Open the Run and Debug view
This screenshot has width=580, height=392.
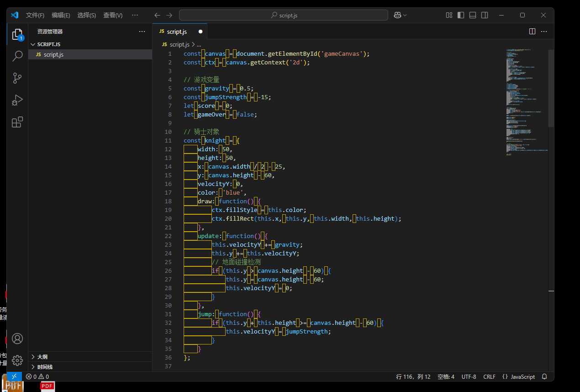click(17, 100)
